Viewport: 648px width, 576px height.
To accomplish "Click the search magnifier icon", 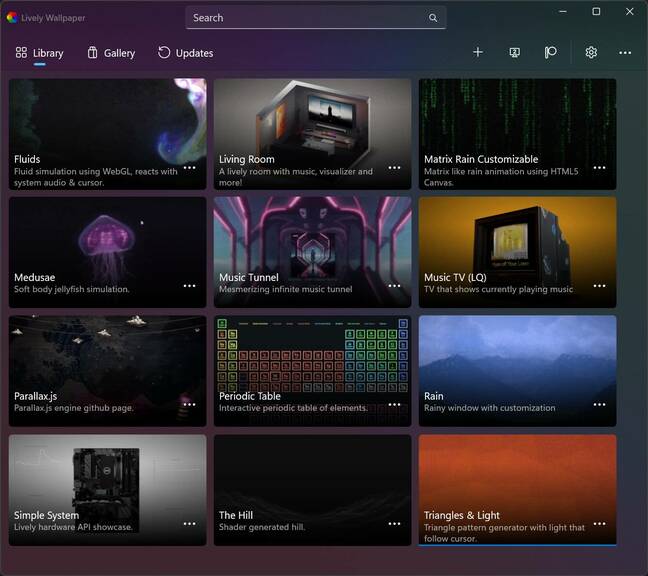I will coord(433,18).
